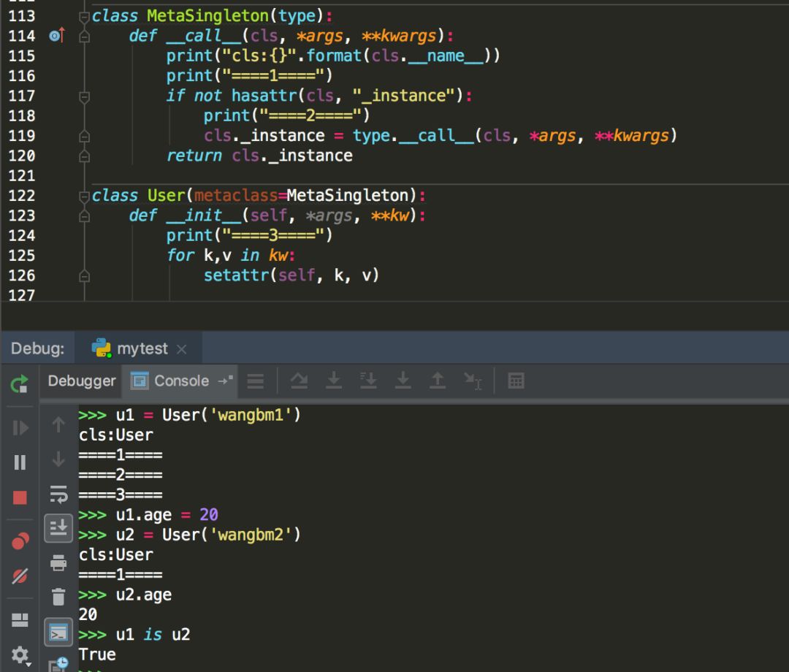Click Step Over icon in debugger toolbar

(300, 381)
